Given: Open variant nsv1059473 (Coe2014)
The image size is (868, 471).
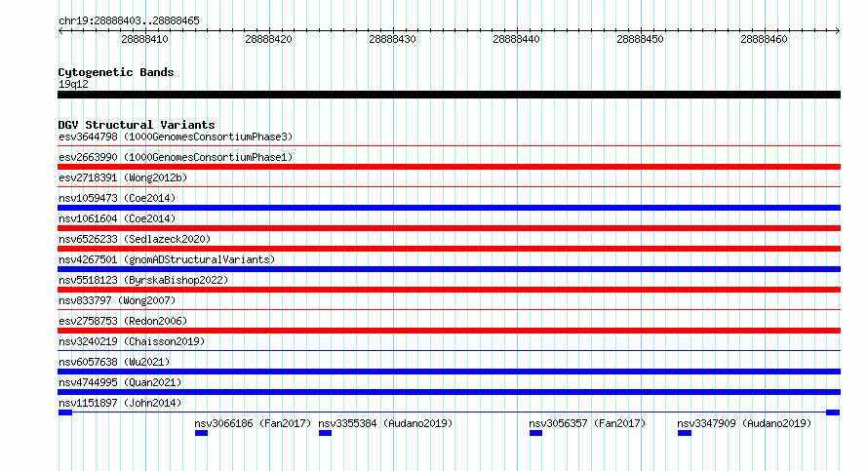Looking at the screenshot, I should click(x=117, y=198).
